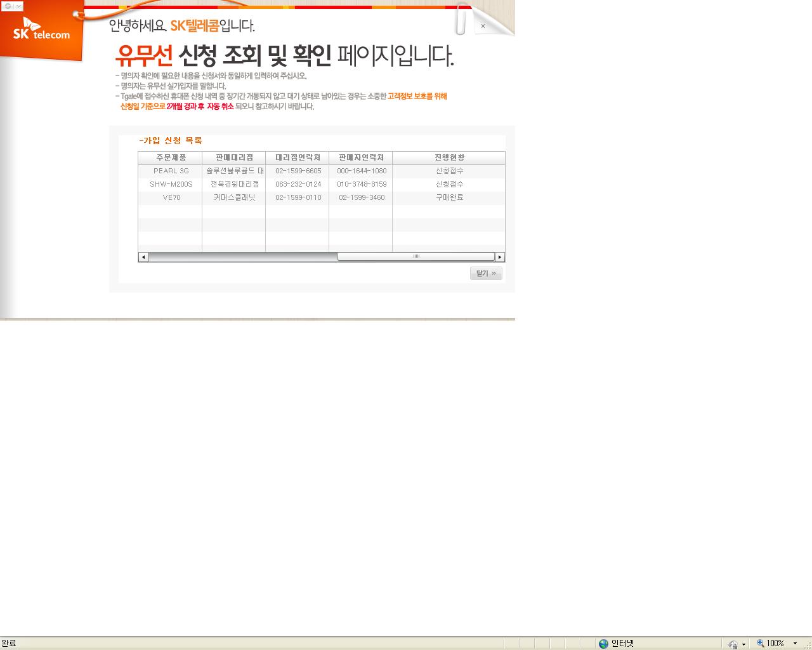Image resolution: width=812 pixels, height=650 pixels.
Task: Click the privacy padlock icon in status bar
Action: click(733, 644)
